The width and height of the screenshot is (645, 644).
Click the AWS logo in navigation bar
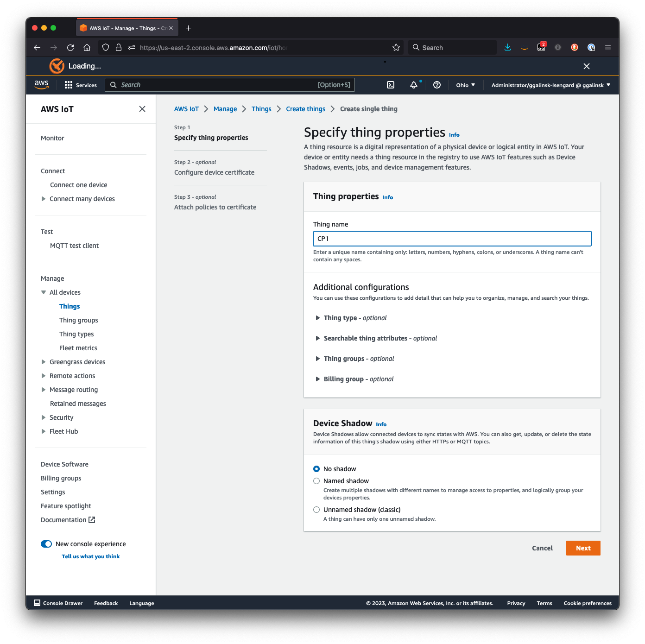[41, 85]
